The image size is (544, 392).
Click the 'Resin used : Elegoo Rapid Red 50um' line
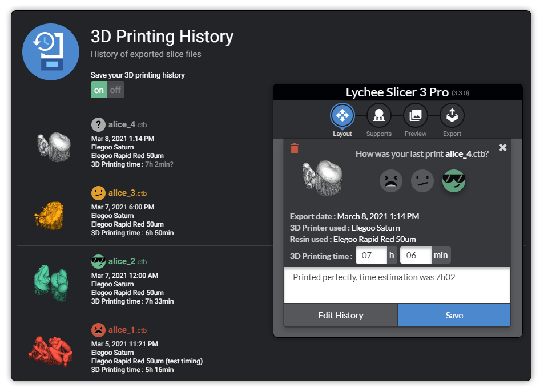[353, 239]
